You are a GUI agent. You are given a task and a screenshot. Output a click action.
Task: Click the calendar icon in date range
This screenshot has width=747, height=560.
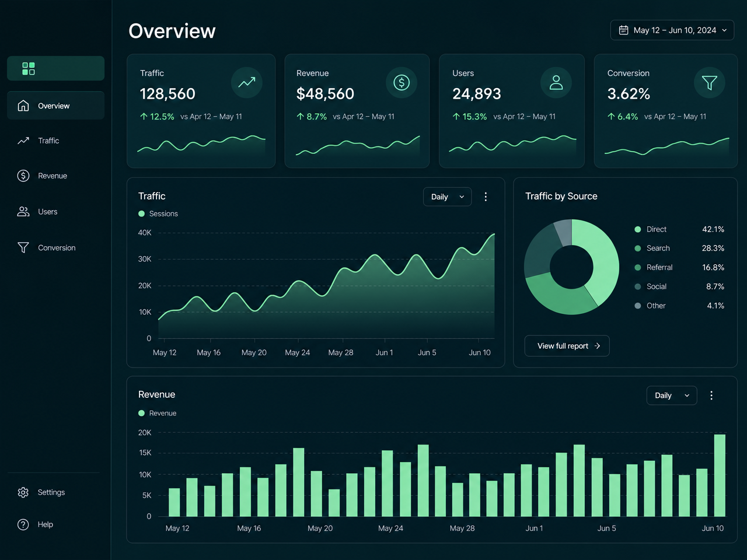[x=623, y=30]
